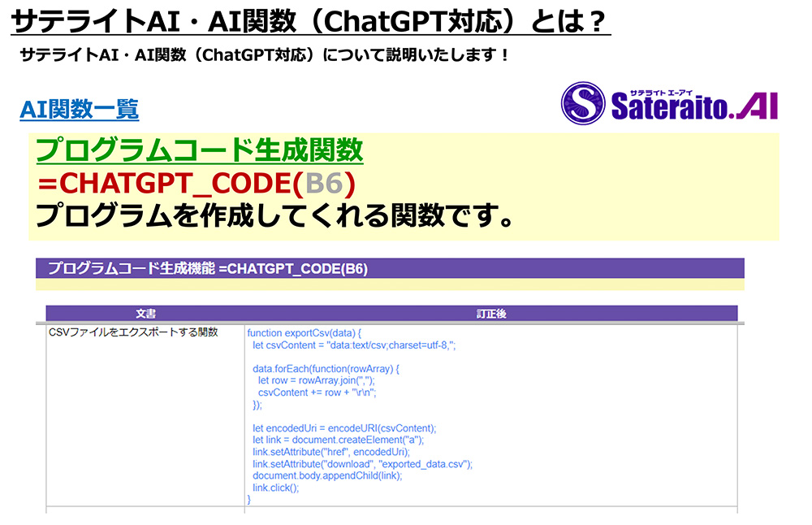Click the CSVファイルをエクスポートする関数 cell
812x525 pixels.
[x=134, y=332]
